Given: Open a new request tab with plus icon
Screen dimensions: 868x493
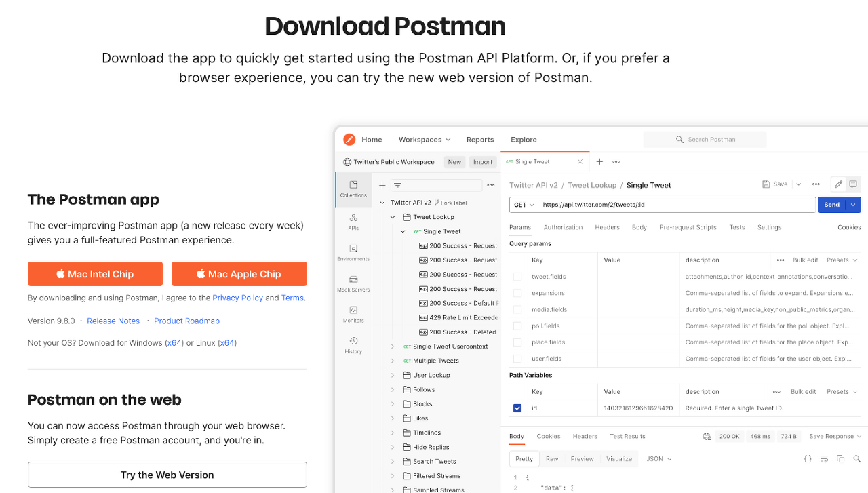Looking at the screenshot, I should point(599,162).
